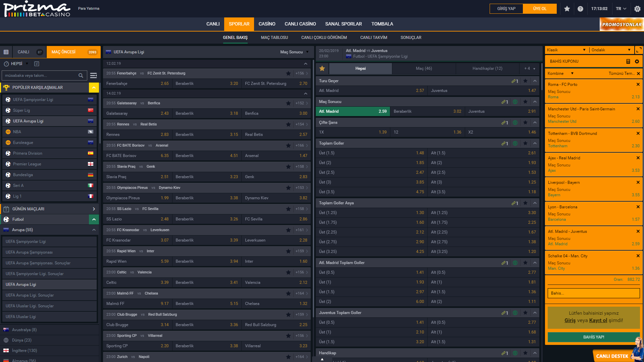Click the GİRİŞ YAP login button
Screen dimensions: 644x362
[506, 9]
